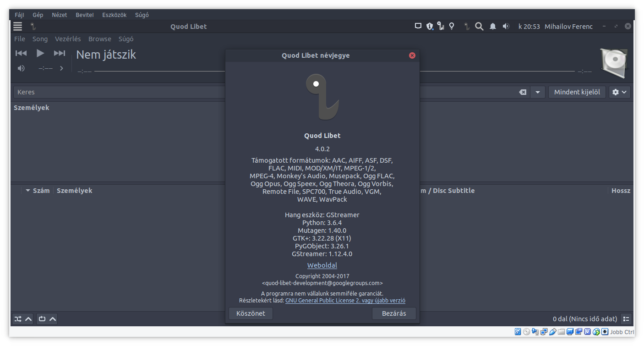
Task: Click the security shield tray icon
Action: (430, 26)
